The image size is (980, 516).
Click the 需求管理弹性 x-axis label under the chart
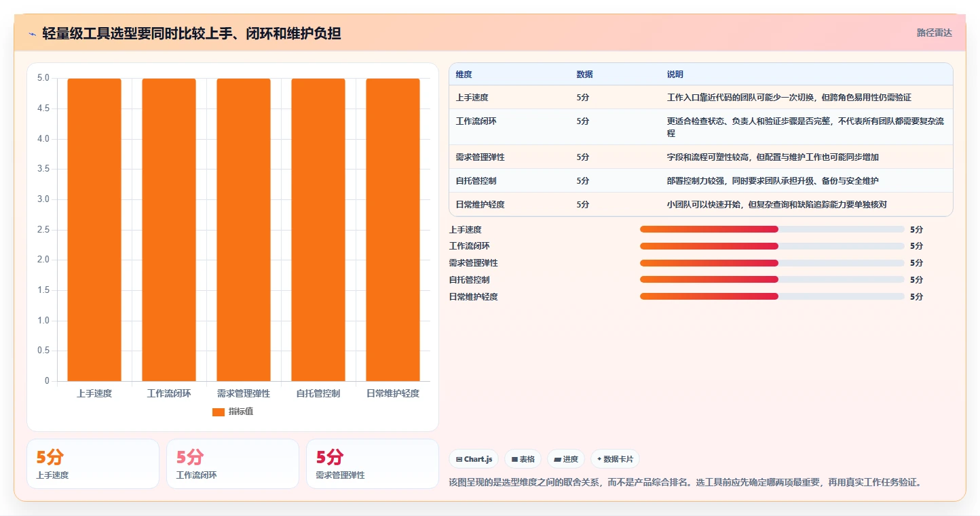pos(244,393)
